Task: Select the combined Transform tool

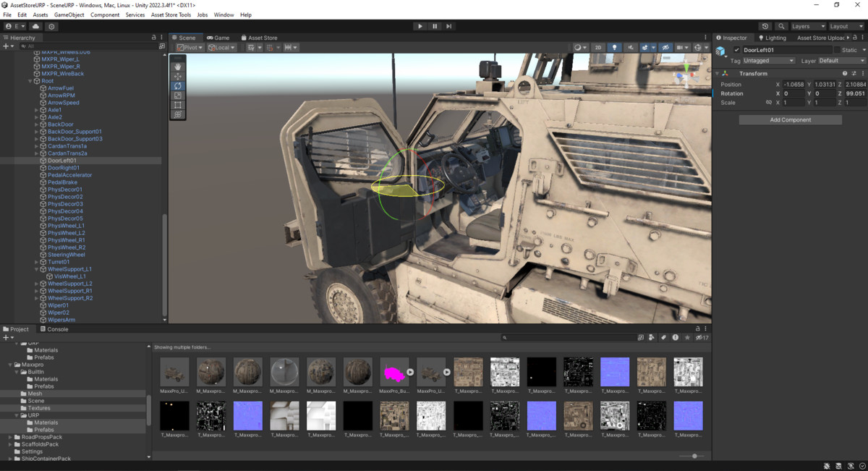Action: point(178,114)
